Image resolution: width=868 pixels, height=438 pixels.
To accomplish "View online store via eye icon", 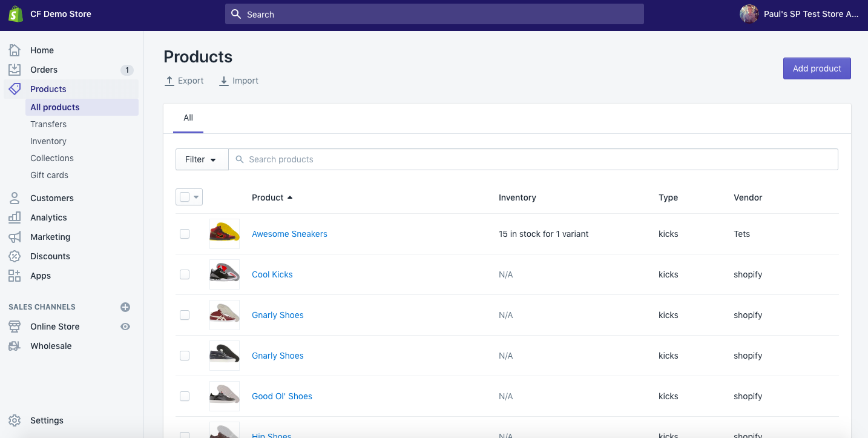I will [125, 327].
